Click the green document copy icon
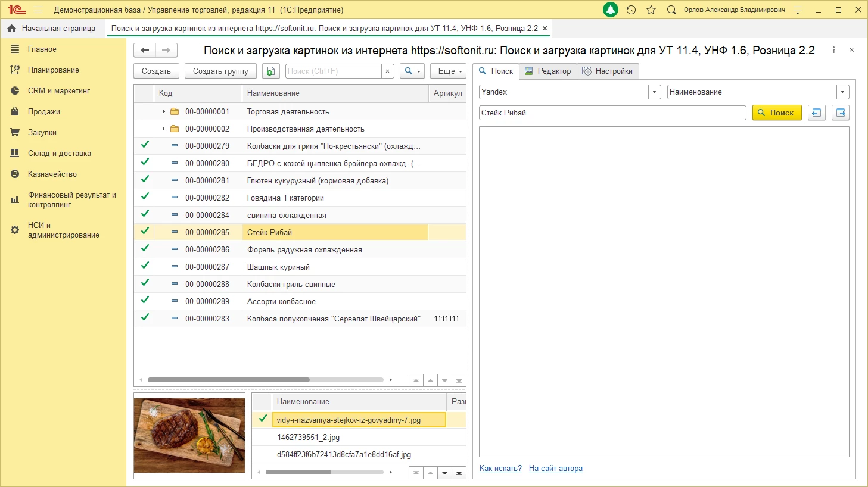Viewport: 868px width, 487px height. 270,71
